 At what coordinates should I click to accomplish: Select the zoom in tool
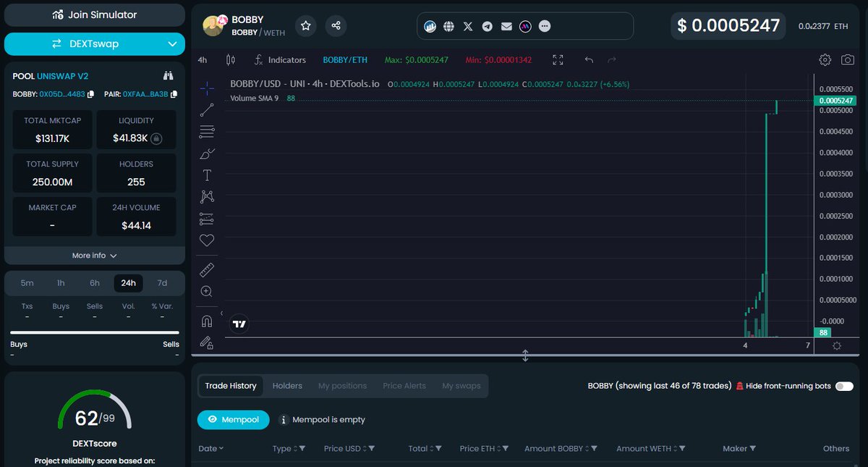[207, 291]
